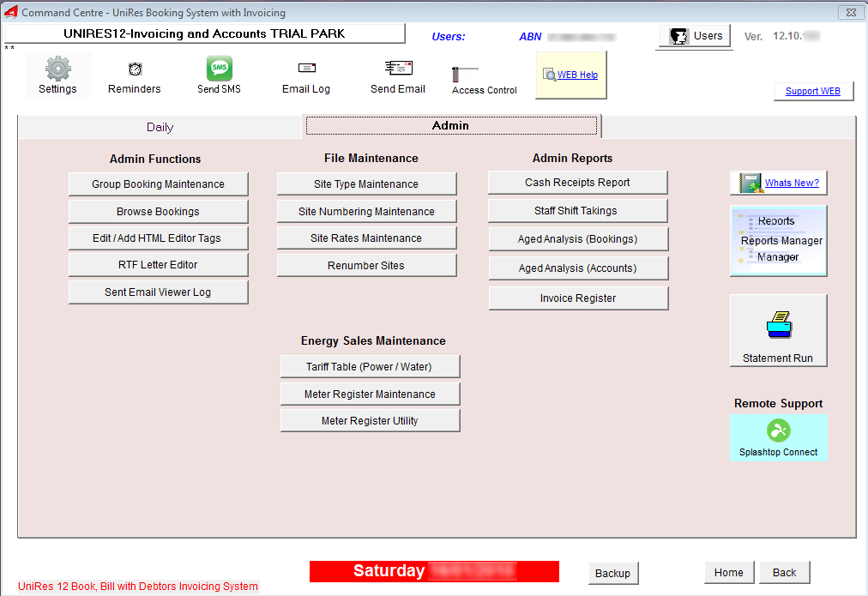Click the Statement Run label
Screen dimensions: 868x596
point(778,358)
